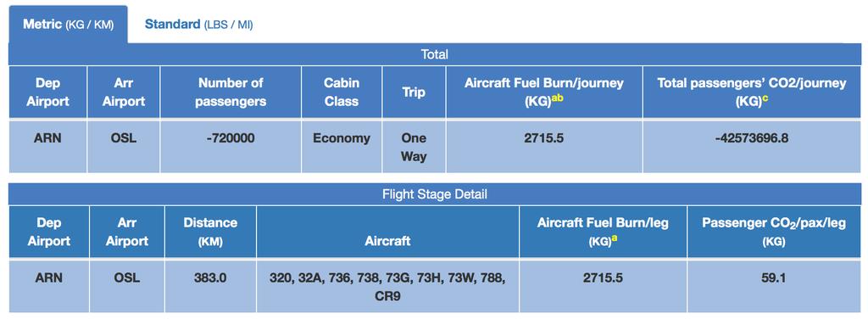This screenshot has height=319, width=868.
Task: Click the One Way trip cell
Action: pyautogui.click(x=414, y=146)
